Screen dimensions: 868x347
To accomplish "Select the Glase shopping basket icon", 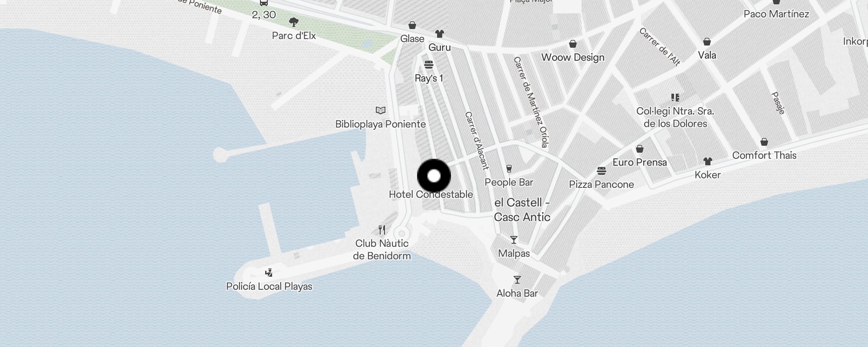I will (412, 25).
